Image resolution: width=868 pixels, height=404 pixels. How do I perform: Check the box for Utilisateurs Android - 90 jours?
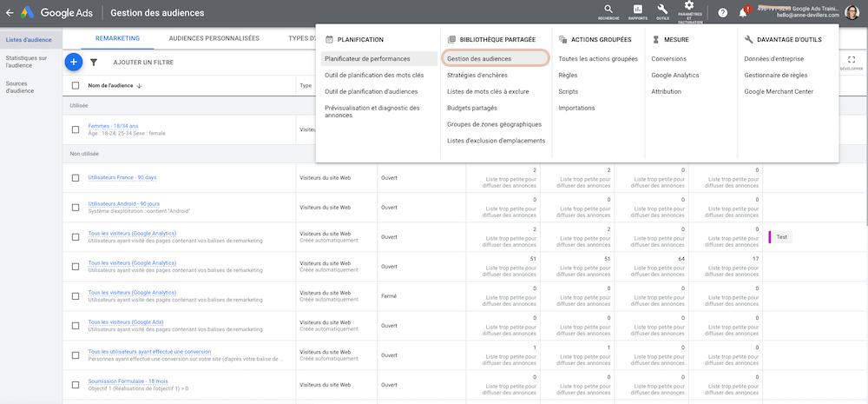pos(76,208)
